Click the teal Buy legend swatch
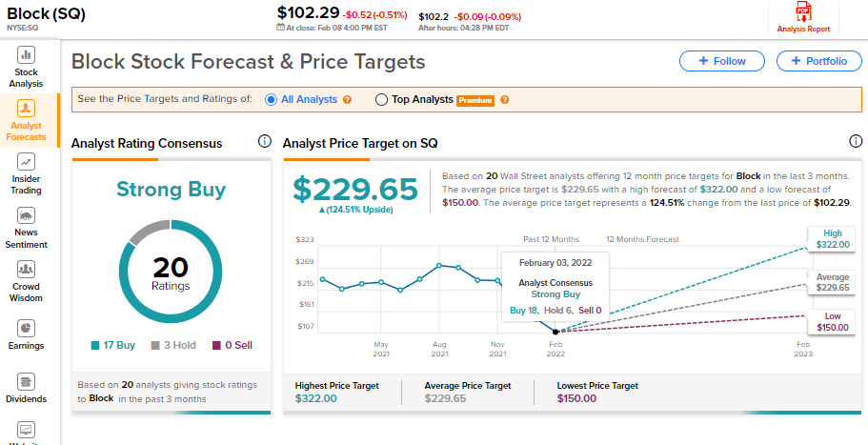The width and height of the screenshot is (868, 445). click(x=95, y=345)
